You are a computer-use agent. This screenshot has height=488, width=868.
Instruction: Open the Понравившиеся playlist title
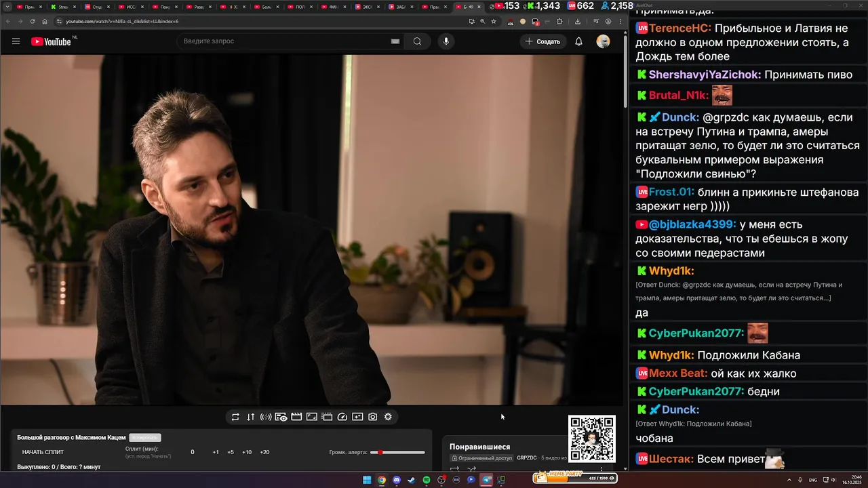click(479, 447)
